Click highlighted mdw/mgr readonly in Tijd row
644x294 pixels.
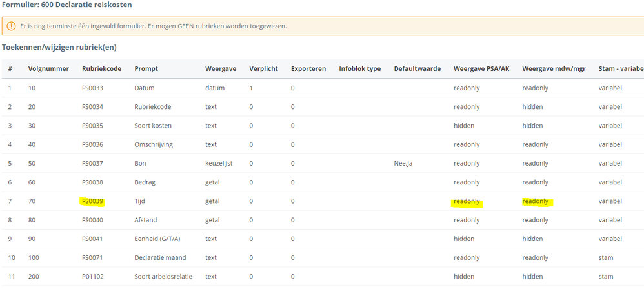point(535,201)
